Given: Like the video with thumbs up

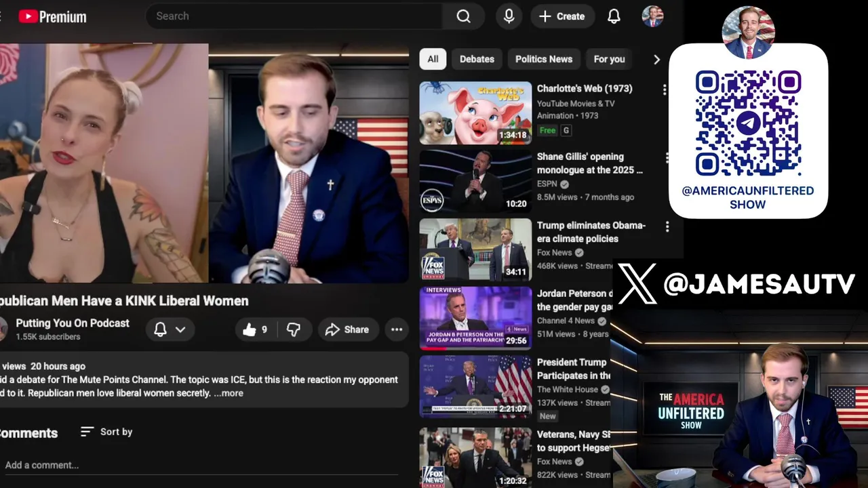Looking at the screenshot, I should point(255,329).
